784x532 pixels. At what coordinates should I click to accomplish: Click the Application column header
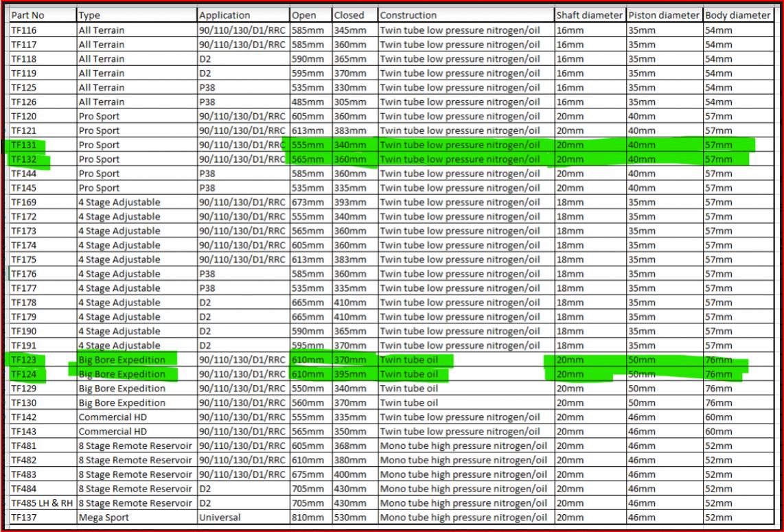click(224, 15)
